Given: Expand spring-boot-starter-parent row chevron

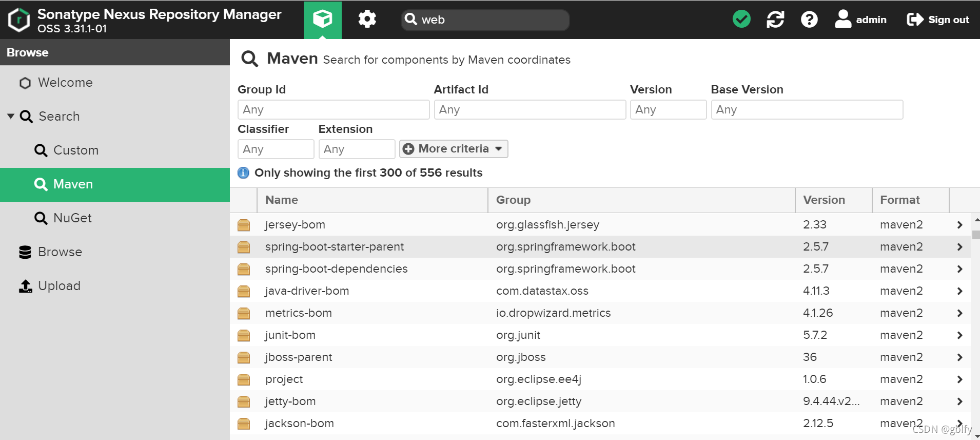Looking at the screenshot, I should (x=959, y=247).
